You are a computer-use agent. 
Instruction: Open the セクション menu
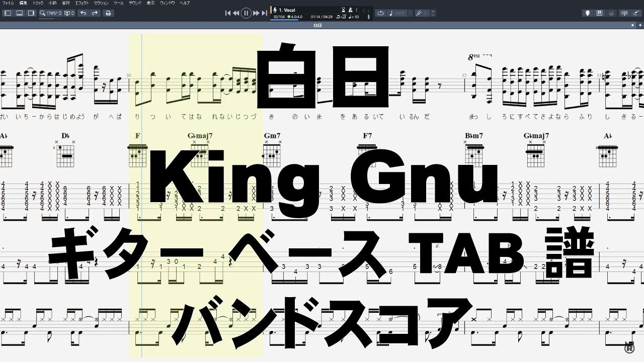[x=102, y=3]
